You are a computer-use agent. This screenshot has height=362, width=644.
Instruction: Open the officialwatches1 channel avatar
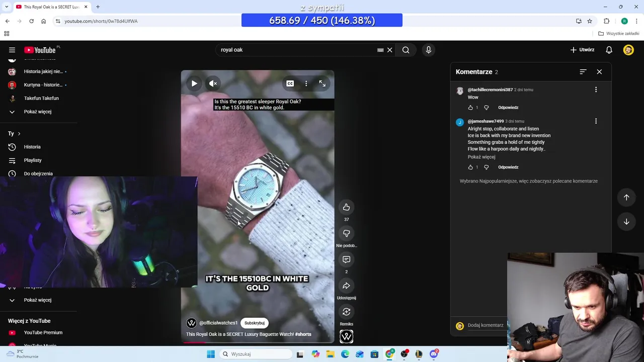pyautogui.click(x=191, y=323)
